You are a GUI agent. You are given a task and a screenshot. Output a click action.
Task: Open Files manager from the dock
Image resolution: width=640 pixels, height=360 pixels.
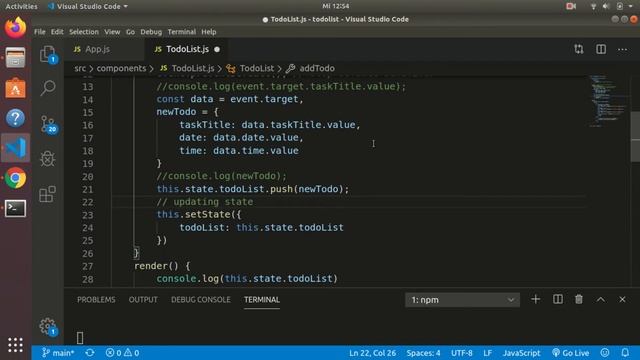(16, 58)
